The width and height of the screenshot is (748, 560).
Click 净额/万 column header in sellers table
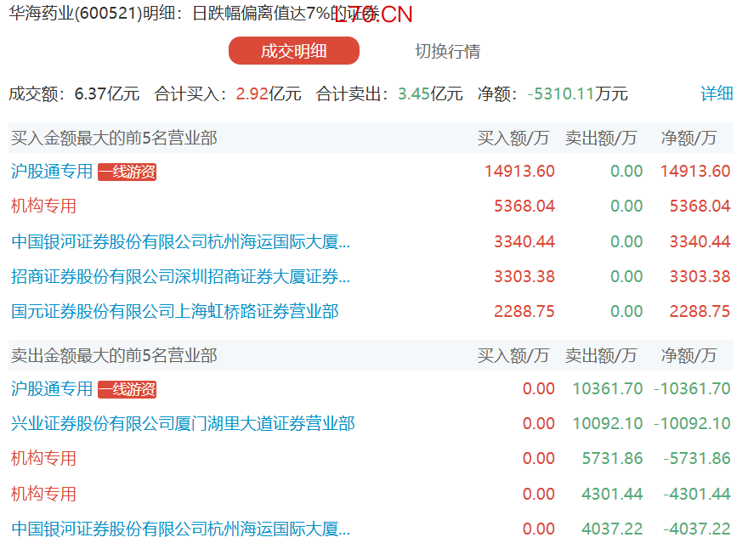pyautogui.click(x=688, y=355)
